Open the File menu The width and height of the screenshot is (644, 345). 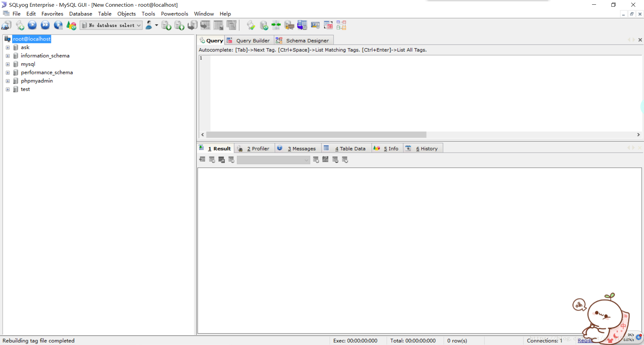[x=16, y=14]
